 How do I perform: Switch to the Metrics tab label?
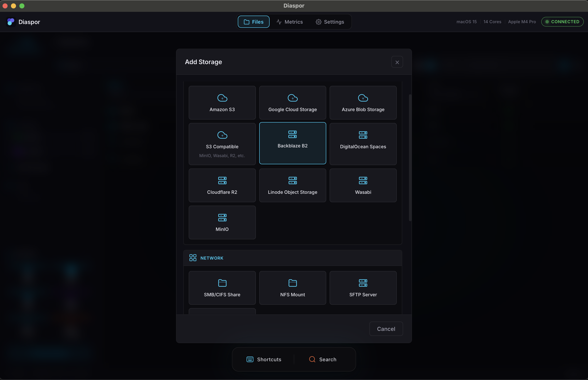(294, 22)
